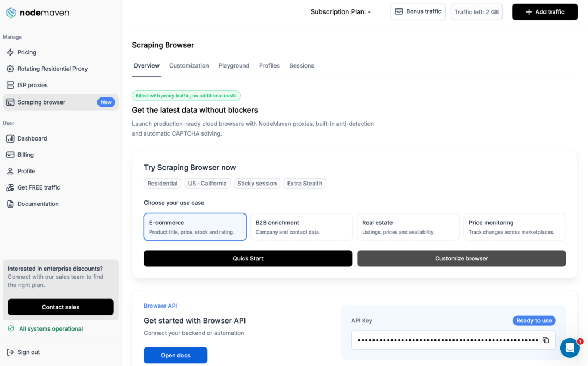Click the Scraping browser terminal icon
Screen dimensions: 588x366
[x=10, y=102]
